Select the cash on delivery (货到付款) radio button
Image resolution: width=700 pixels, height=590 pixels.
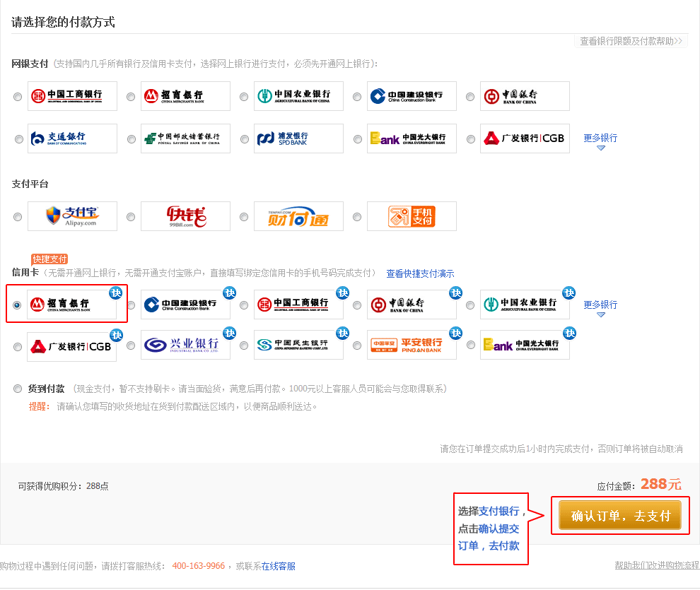(18, 389)
